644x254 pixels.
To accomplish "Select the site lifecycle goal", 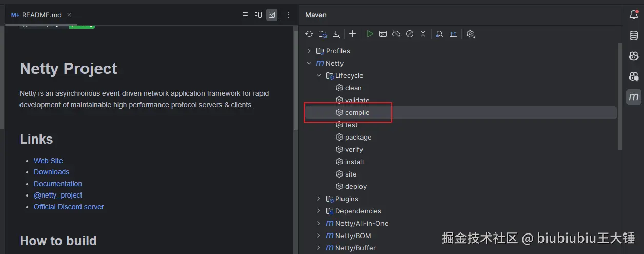I will click(x=351, y=174).
